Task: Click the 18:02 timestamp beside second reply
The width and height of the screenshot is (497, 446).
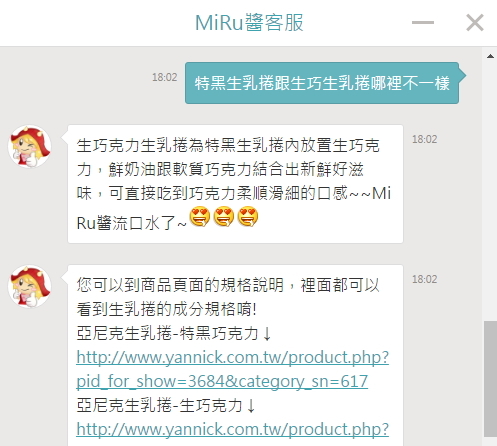Action: pyautogui.click(x=424, y=279)
